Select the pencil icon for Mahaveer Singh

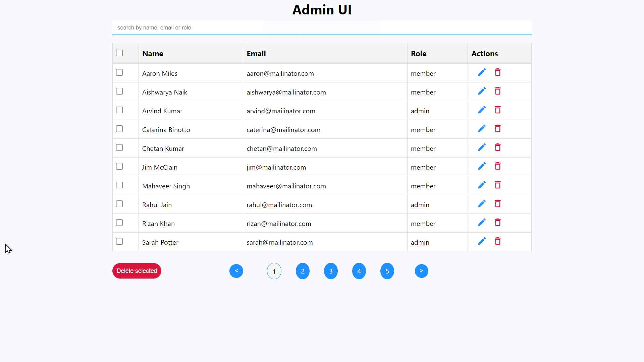pos(482,185)
